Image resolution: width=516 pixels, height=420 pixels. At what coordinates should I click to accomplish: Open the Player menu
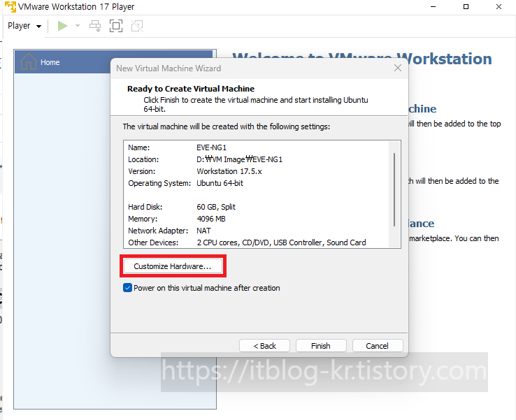[24, 26]
